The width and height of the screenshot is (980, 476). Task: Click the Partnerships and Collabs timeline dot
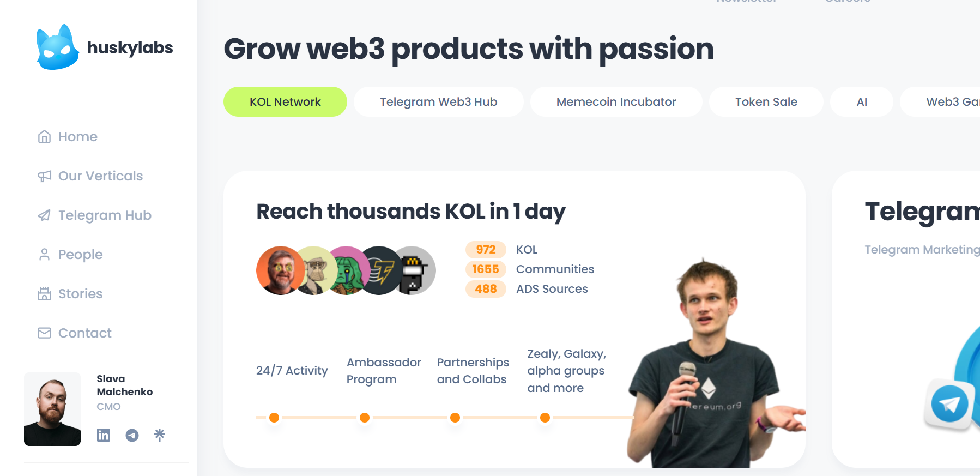(455, 418)
